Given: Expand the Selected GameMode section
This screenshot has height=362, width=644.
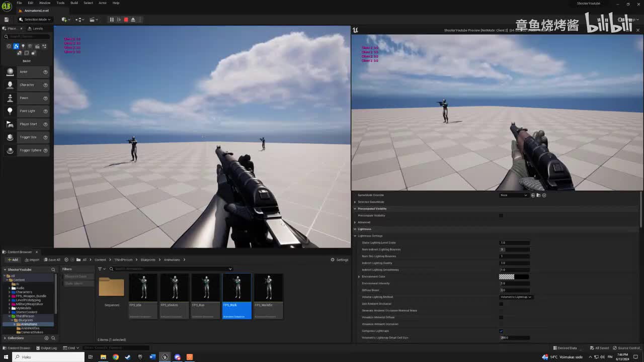Looking at the screenshot, I should tap(355, 202).
